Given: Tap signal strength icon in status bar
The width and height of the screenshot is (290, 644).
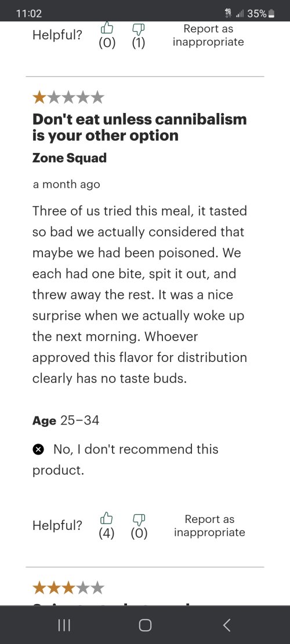Looking at the screenshot, I should (240, 14).
